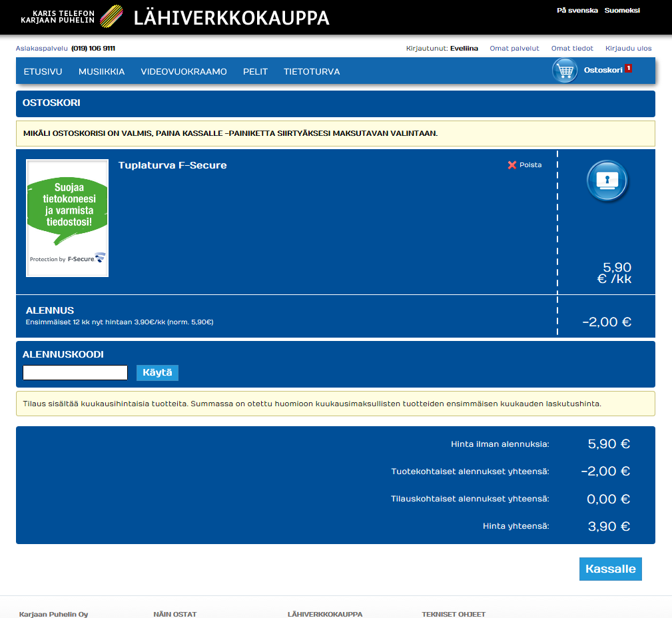Image resolution: width=672 pixels, height=618 pixels.
Task: Click Lähiverkkokauppa footer heading
Action: click(x=325, y=614)
